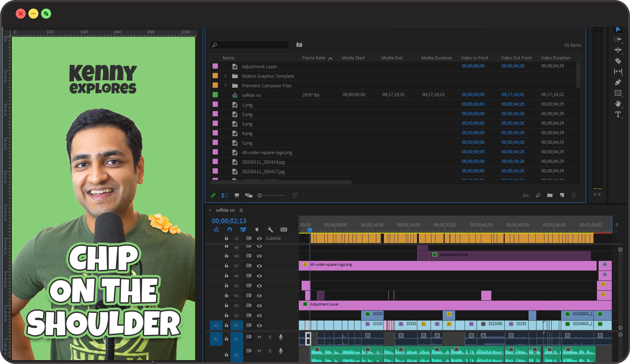The width and height of the screenshot is (630, 364).
Task: Select the Track Select Forward tool
Action: (618, 39)
